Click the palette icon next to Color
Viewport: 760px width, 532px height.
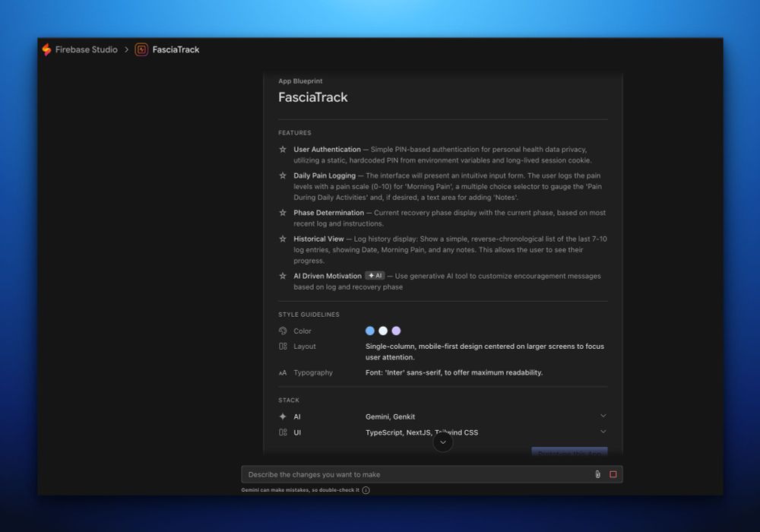click(283, 331)
